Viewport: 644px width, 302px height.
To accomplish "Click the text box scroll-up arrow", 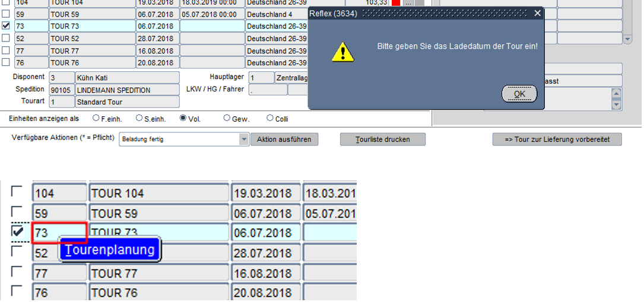I will 616,94.
